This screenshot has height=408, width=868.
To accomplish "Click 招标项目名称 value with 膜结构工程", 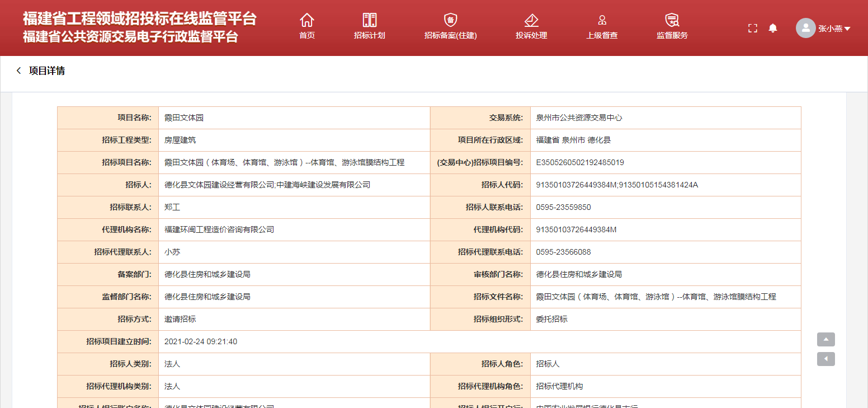I will pos(284,162).
